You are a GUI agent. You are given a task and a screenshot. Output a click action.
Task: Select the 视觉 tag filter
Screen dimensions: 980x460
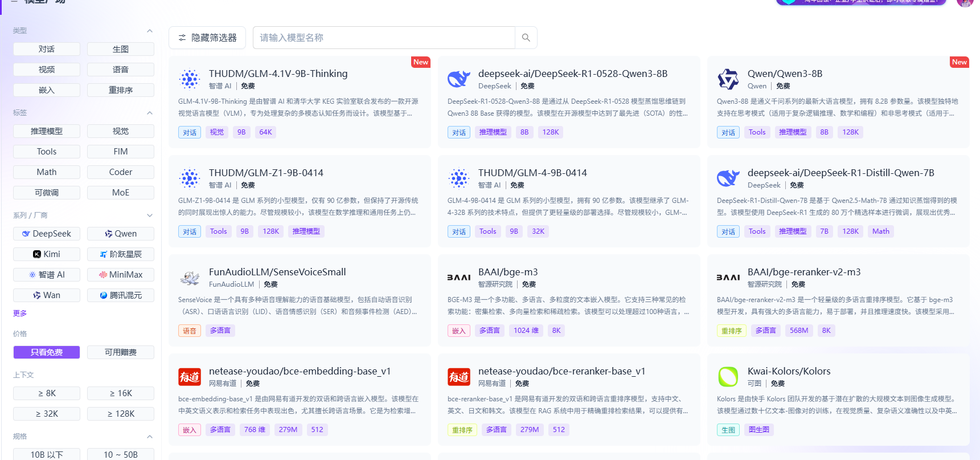click(121, 131)
